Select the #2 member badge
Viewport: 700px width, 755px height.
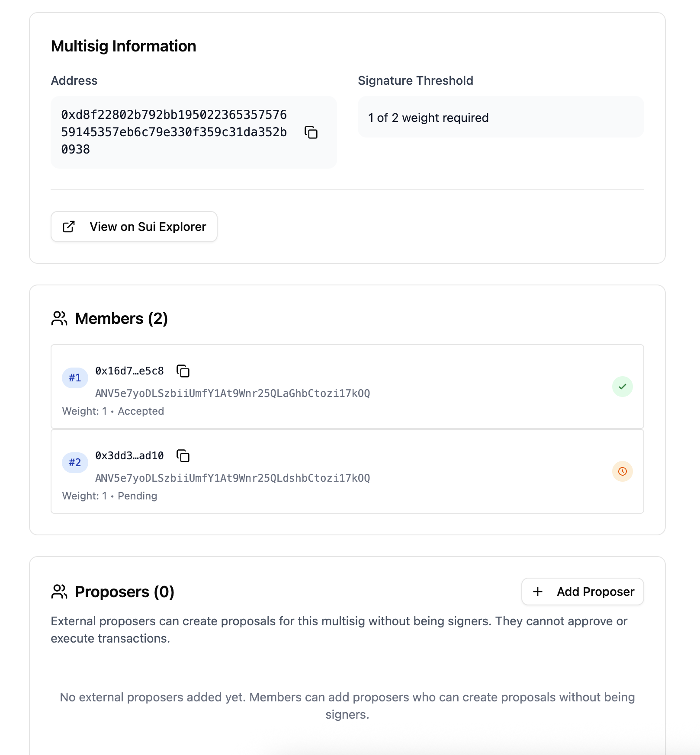pos(75,463)
